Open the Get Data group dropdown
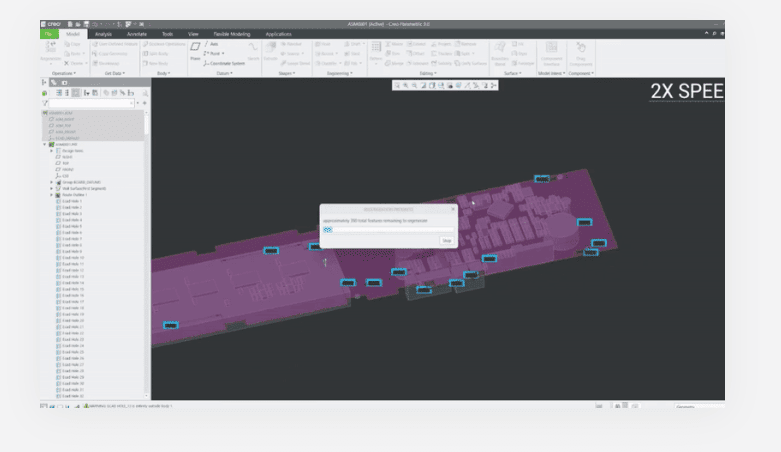 click(x=115, y=73)
